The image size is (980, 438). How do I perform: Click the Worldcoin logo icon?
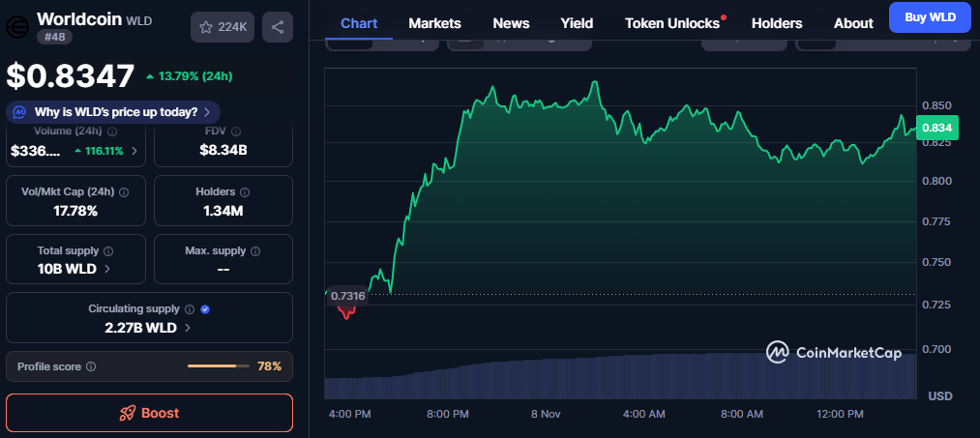[17, 26]
